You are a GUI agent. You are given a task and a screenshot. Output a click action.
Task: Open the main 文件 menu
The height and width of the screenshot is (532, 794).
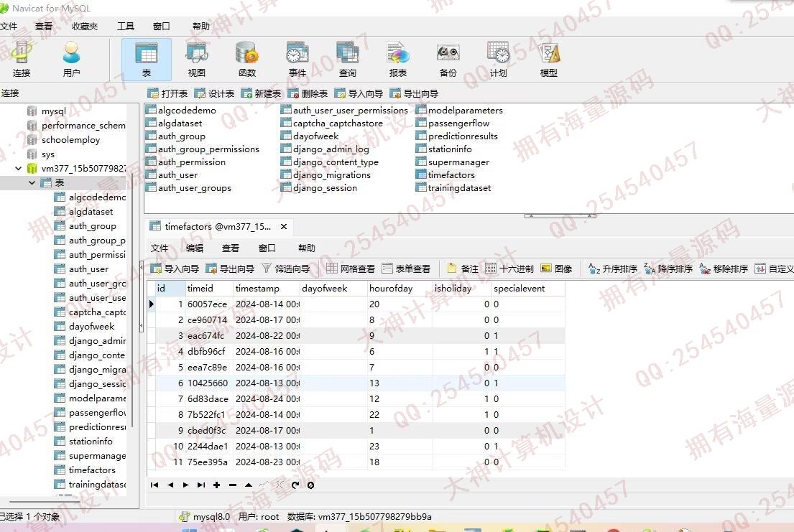click(9, 27)
